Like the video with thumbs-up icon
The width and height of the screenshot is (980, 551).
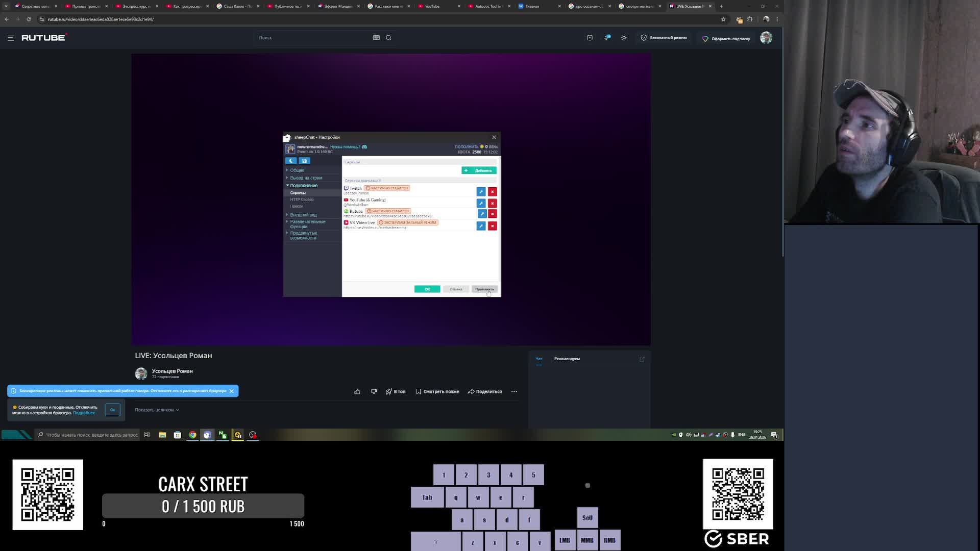click(x=357, y=392)
